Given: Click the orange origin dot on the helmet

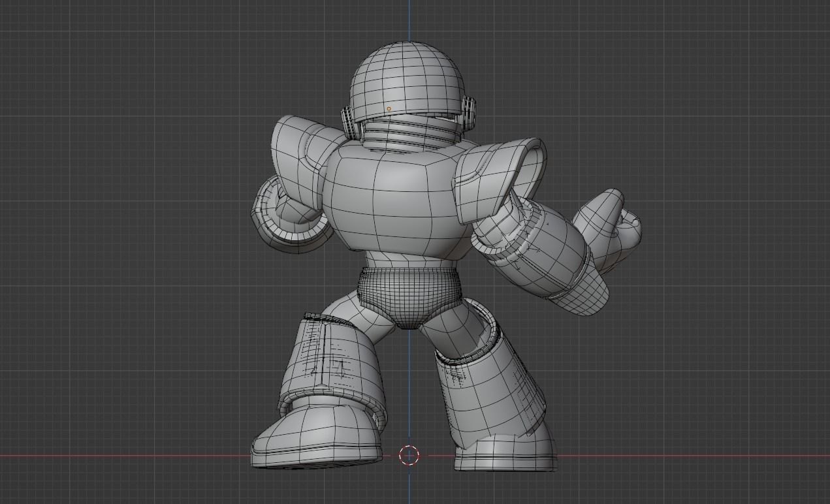Looking at the screenshot, I should coord(389,109).
